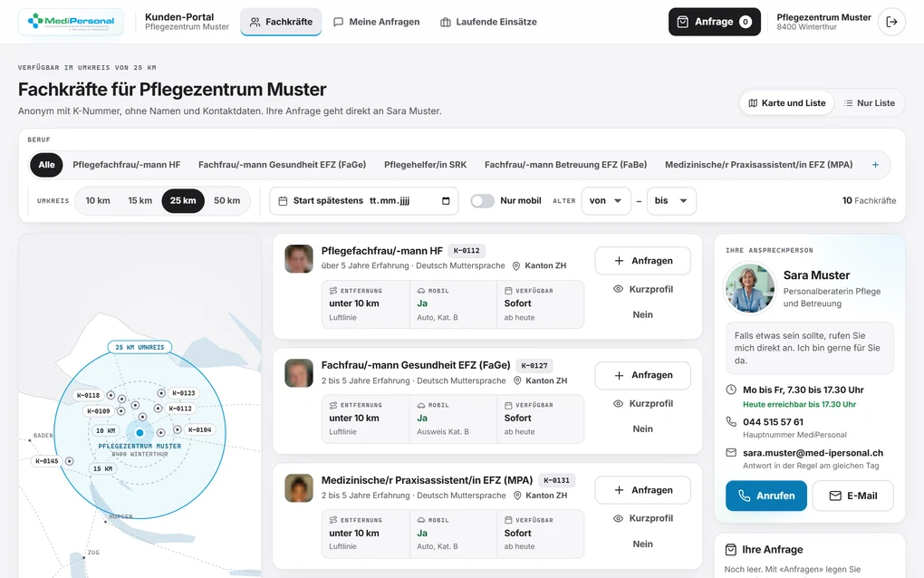This screenshot has height=578, width=924.
Task: Filter by Pflegefachfrau/-mann HF profession
Action: tap(127, 165)
